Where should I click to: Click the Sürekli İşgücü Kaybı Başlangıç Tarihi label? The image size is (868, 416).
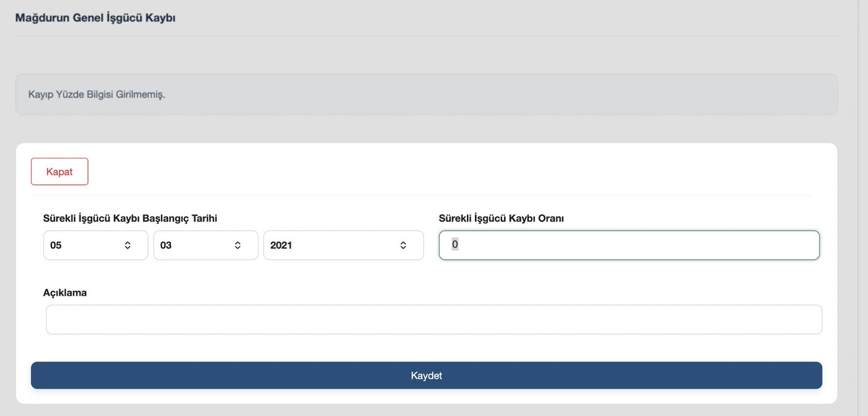click(x=130, y=218)
